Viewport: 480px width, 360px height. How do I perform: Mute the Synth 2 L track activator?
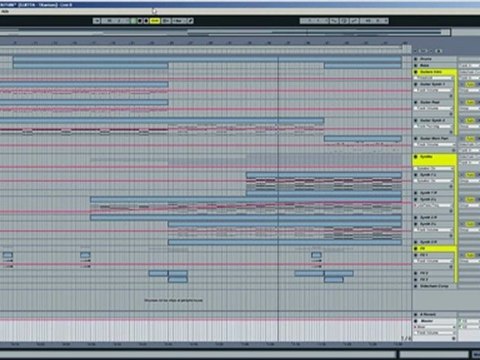[470, 199]
